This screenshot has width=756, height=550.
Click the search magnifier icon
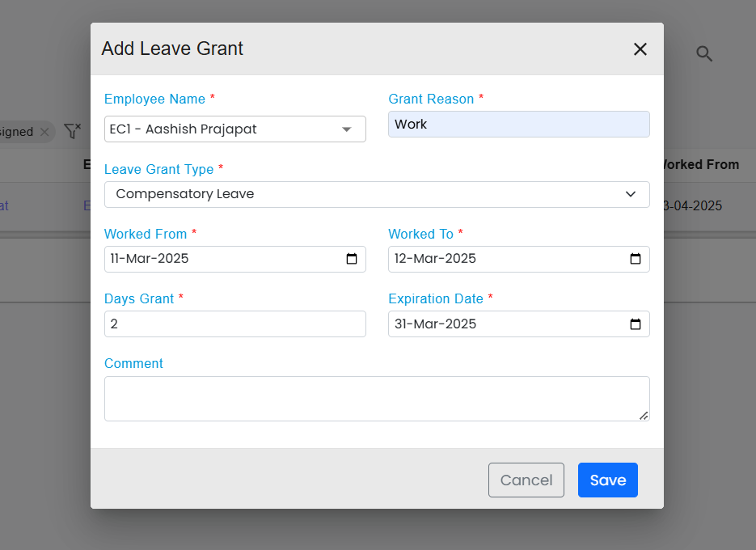(704, 54)
